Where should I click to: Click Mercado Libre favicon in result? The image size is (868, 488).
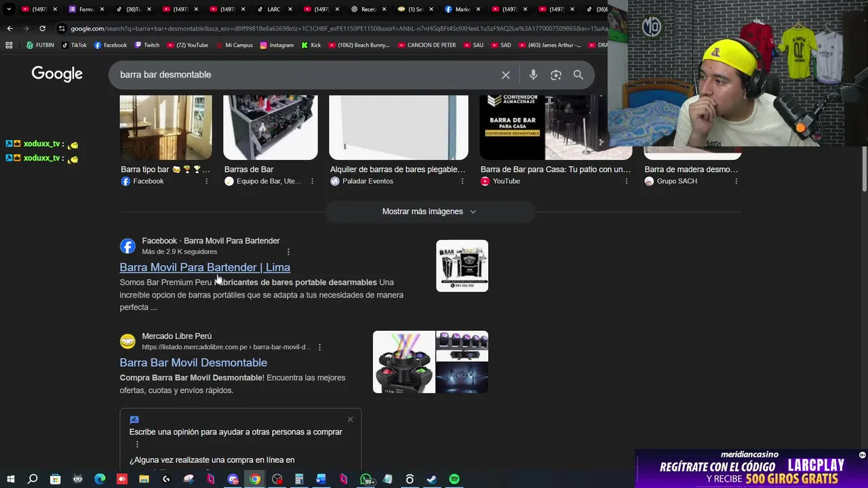pos(127,342)
